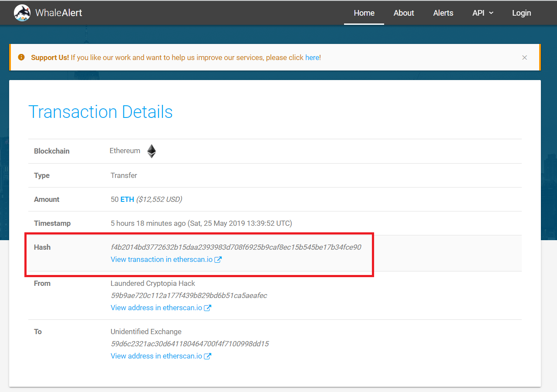
Task: Click the 'Laundered Cryptopia Hack' label
Action: (x=153, y=283)
